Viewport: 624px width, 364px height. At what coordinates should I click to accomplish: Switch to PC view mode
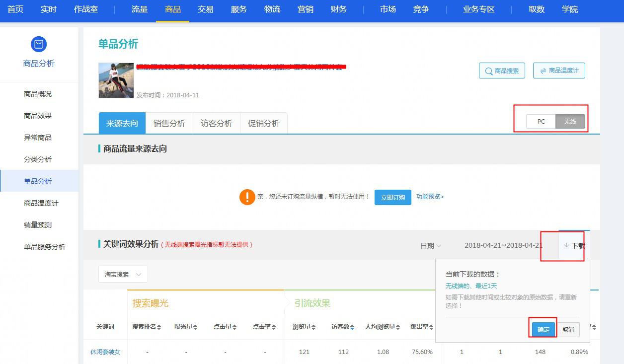pyautogui.click(x=541, y=121)
